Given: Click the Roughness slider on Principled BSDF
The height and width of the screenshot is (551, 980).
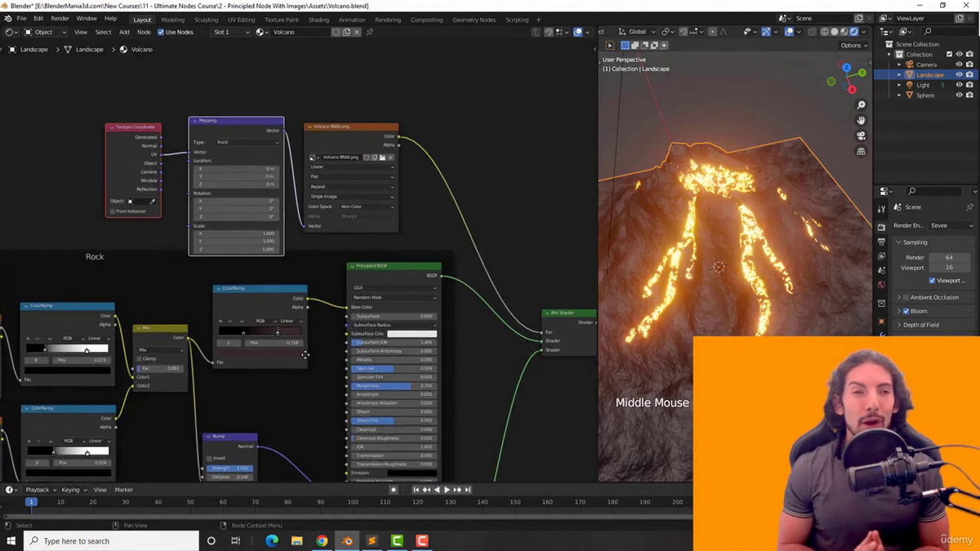Looking at the screenshot, I should click(394, 385).
